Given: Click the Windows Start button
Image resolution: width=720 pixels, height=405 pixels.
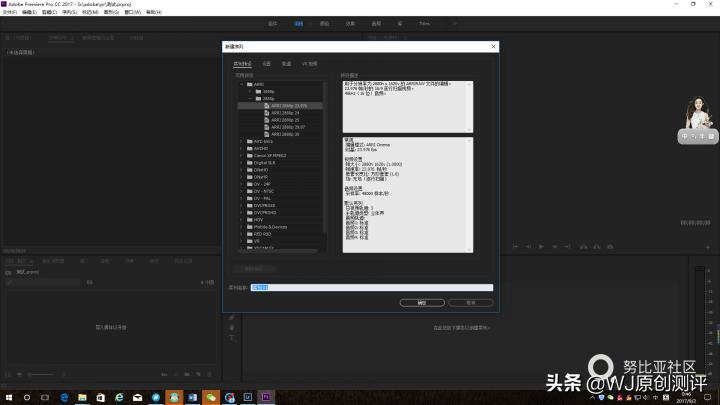Looking at the screenshot, I should tap(8, 397).
